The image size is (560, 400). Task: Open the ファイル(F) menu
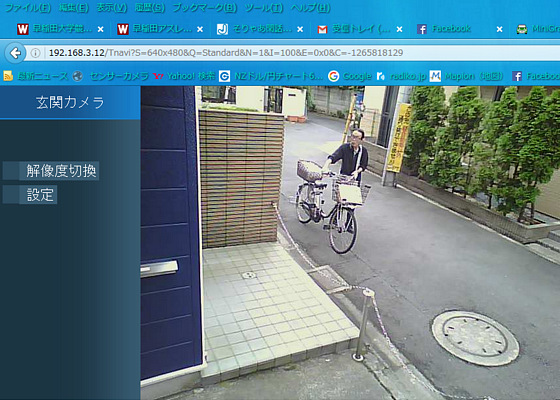[28, 8]
